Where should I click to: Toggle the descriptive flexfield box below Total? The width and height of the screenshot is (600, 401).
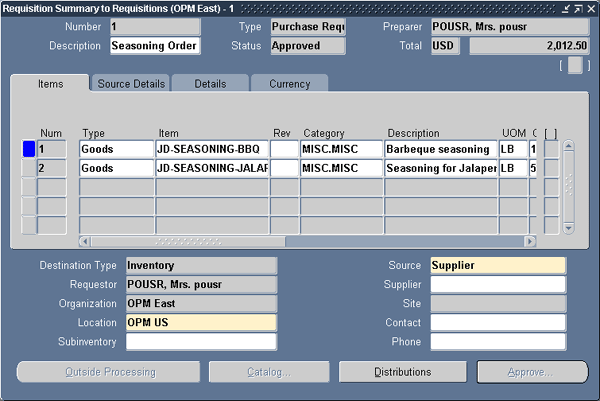point(574,65)
